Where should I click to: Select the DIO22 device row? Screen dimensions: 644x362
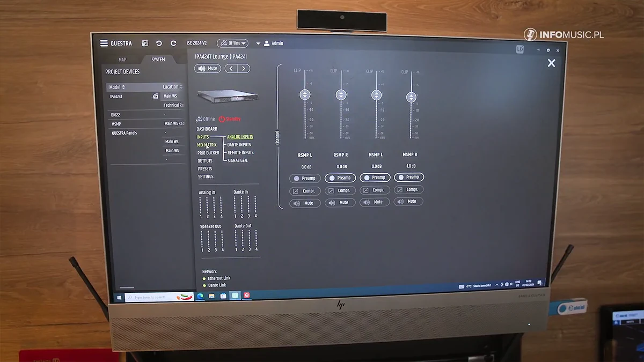coord(146,115)
